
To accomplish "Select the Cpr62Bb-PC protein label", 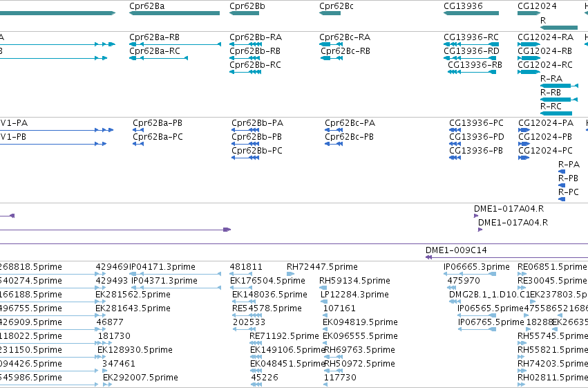I will tap(257, 151).
